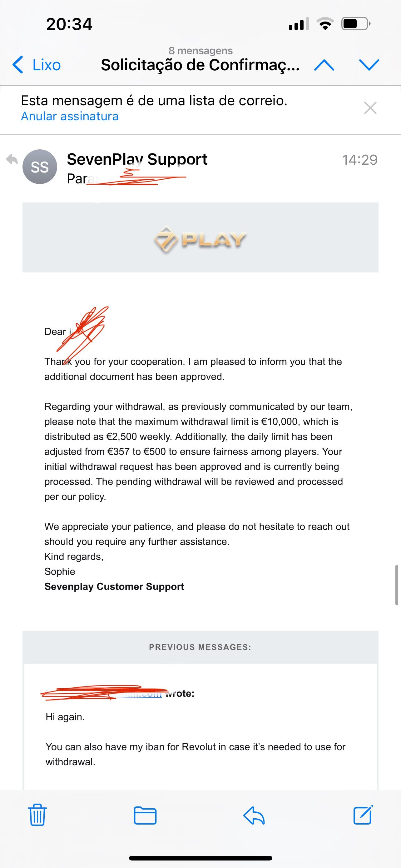Tap the message scroll indicator

click(x=397, y=585)
